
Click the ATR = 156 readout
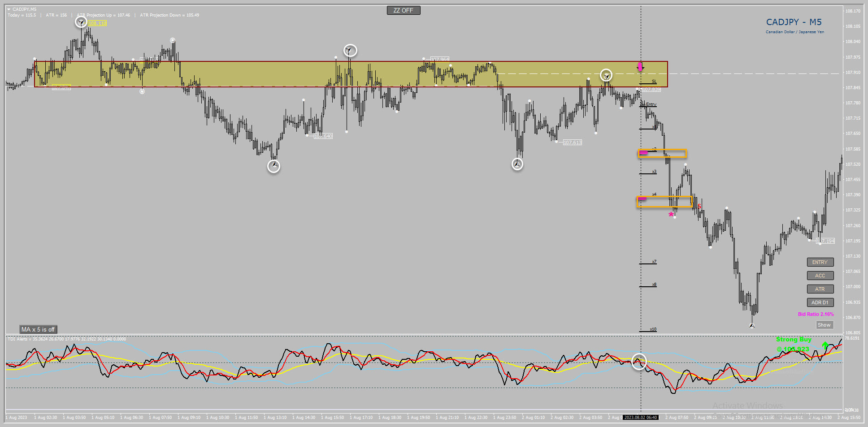point(56,15)
